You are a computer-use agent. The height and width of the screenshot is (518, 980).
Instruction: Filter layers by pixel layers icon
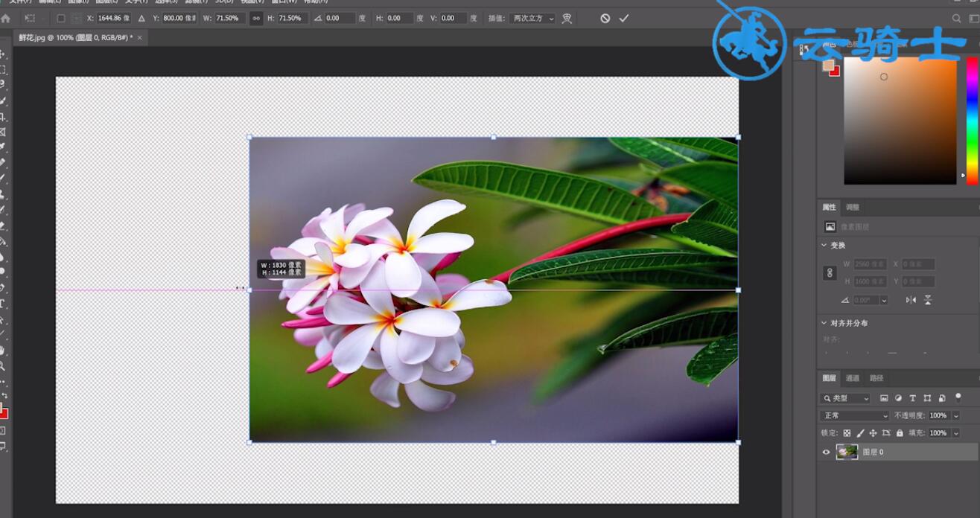point(884,398)
